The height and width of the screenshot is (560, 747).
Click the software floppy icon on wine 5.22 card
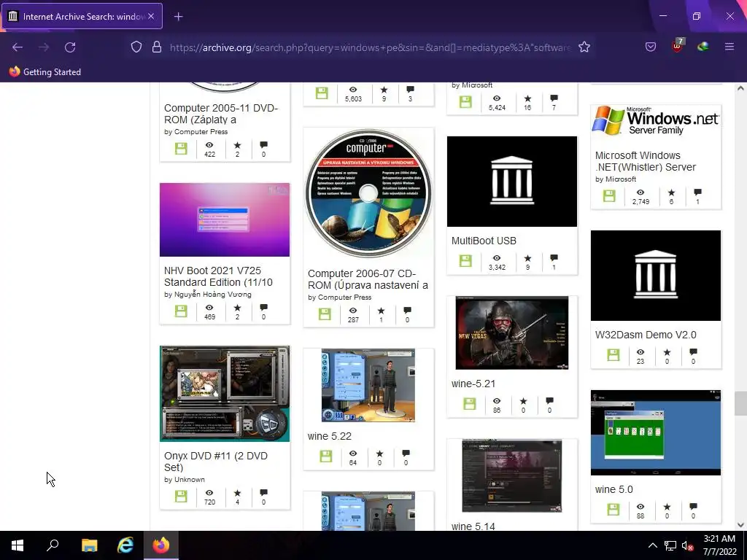point(326,456)
